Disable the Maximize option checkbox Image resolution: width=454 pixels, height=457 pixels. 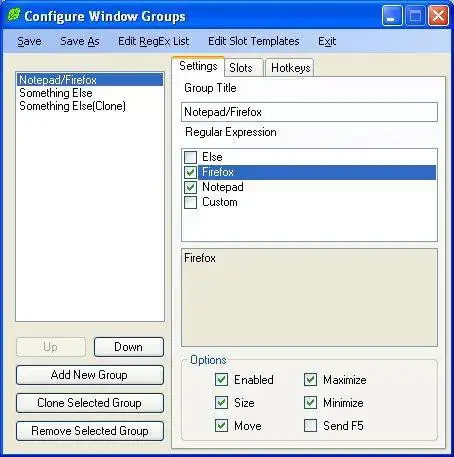click(x=310, y=380)
